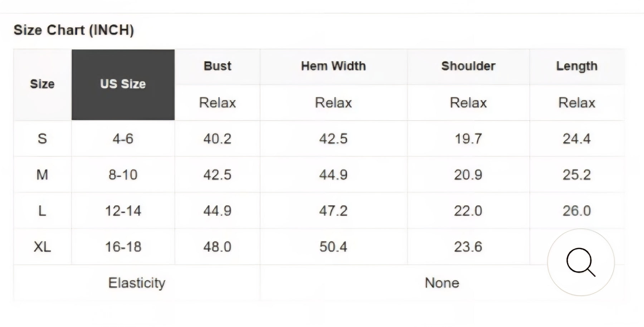Select the XL size row label
The height and width of the screenshot is (327, 644).
pyautogui.click(x=42, y=247)
